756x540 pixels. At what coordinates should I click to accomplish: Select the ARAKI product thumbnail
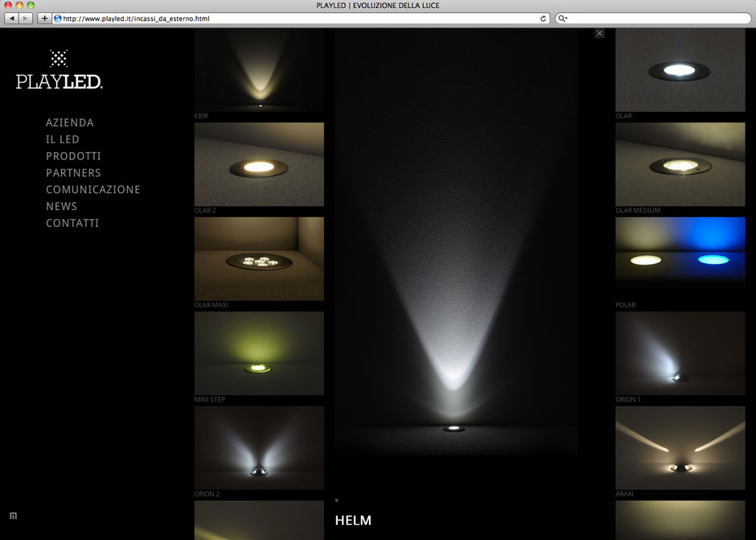coord(680,447)
